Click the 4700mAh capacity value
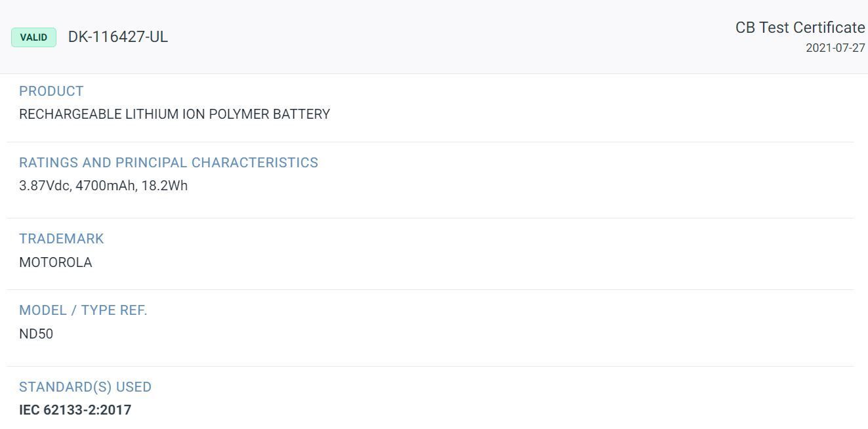 coord(106,186)
